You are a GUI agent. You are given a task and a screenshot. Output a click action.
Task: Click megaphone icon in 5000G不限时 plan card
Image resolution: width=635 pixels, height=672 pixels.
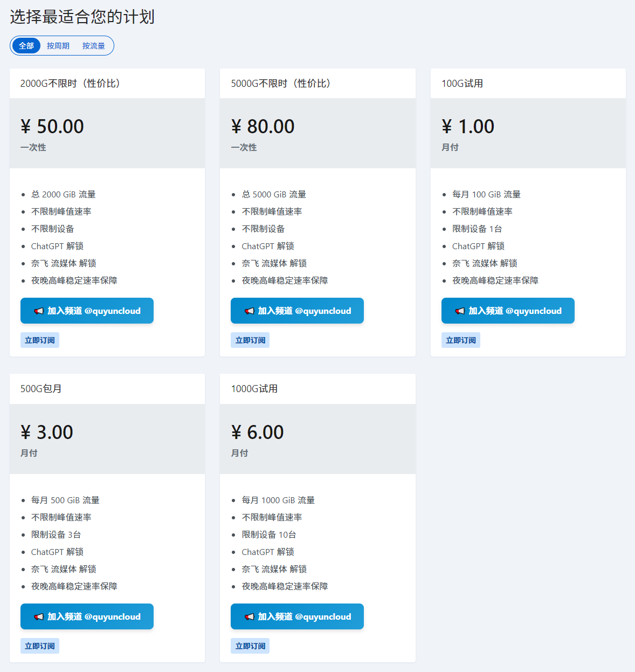pos(249,311)
